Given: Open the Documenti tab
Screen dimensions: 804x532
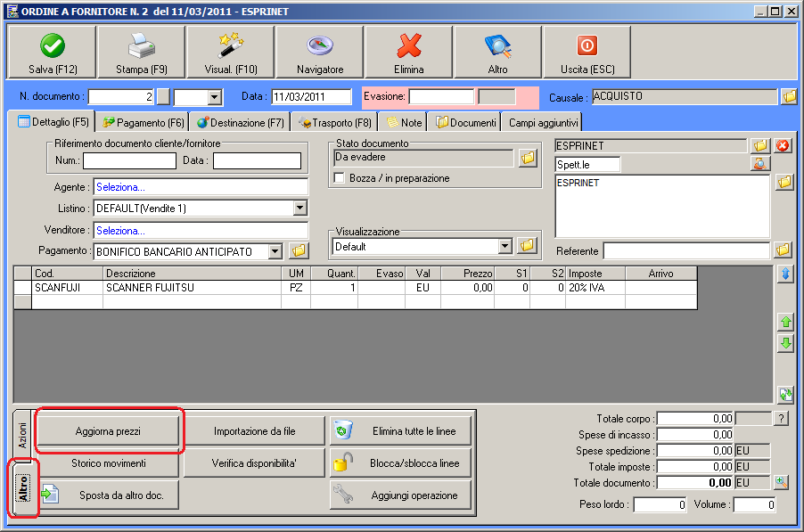Looking at the screenshot, I should 465,122.
